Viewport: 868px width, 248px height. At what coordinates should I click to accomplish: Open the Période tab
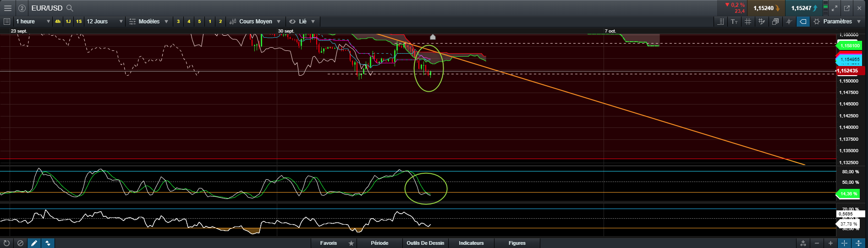pos(379,243)
